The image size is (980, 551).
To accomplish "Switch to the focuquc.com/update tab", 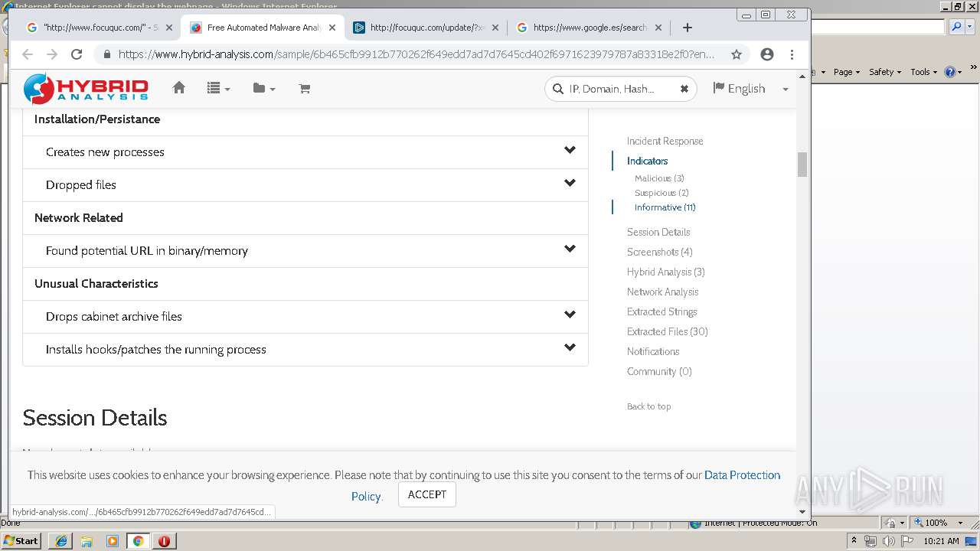I will [426, 28].
